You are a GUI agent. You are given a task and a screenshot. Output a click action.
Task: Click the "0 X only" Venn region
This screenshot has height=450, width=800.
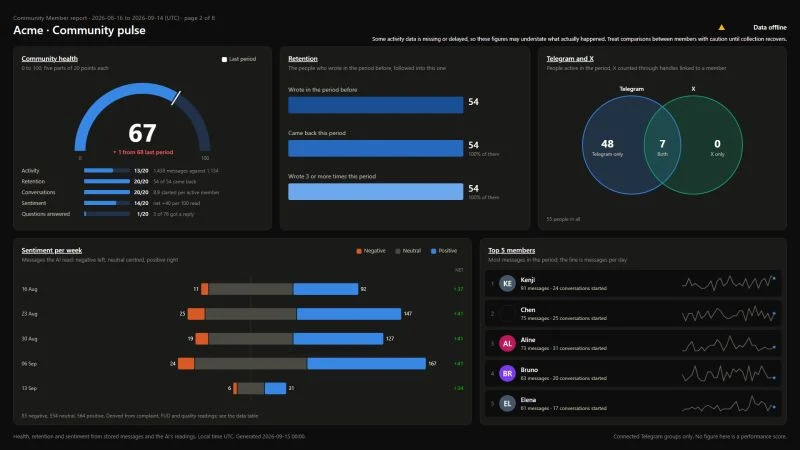717,147
